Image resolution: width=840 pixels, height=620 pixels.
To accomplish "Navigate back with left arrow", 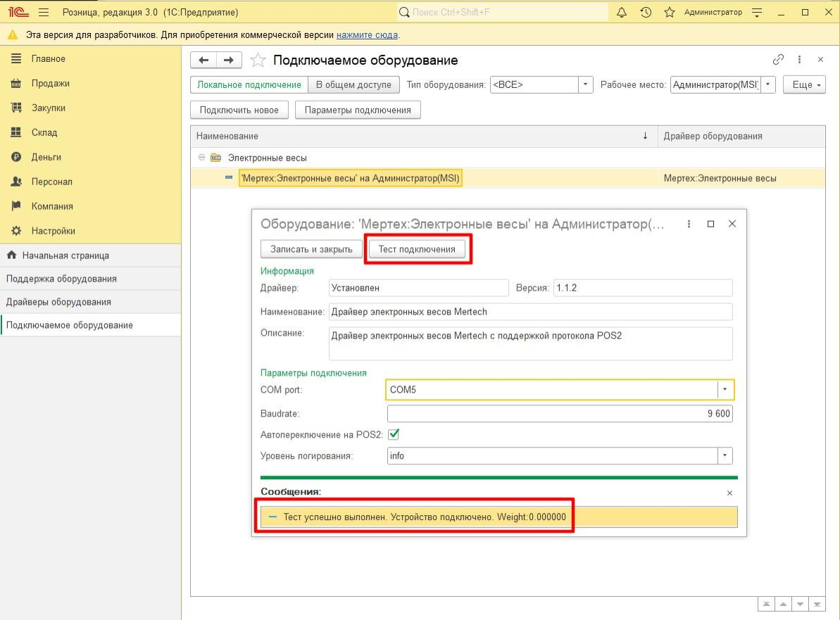I will [x=204, y=61].
